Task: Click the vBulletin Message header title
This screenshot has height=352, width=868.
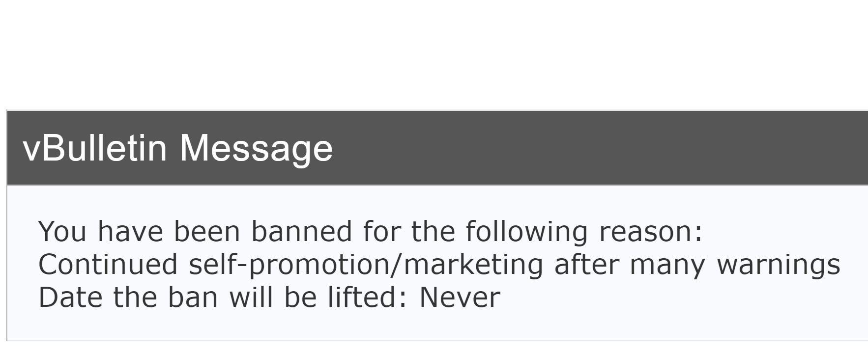Action: 177,148
